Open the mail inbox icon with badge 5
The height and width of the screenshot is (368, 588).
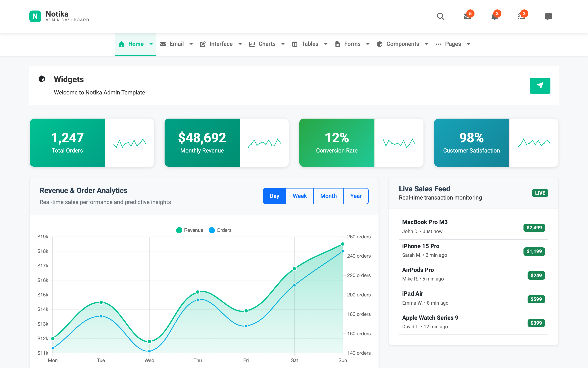point(468,16)
